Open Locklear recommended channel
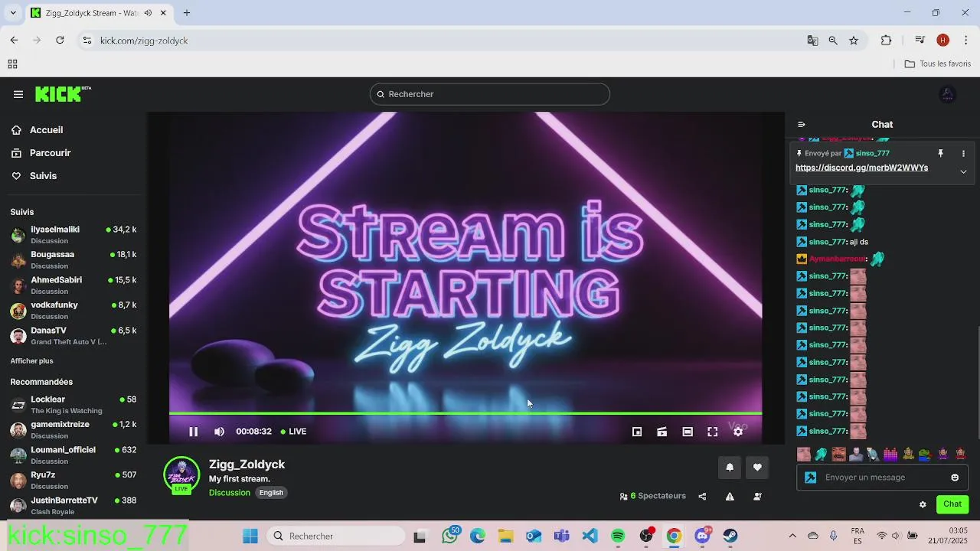Image resolution: width=980 pixels, height=551 pixels. click(x=73, y=405)
